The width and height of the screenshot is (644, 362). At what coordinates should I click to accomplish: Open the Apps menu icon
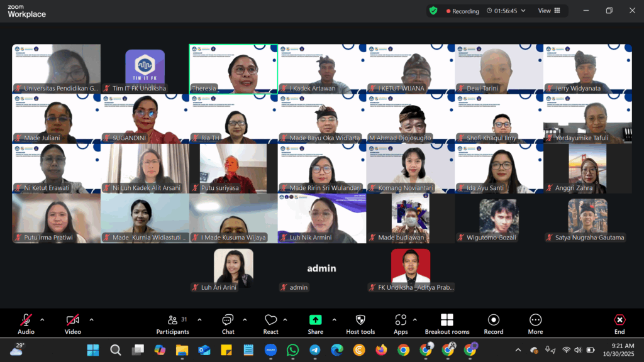(401, 324)
